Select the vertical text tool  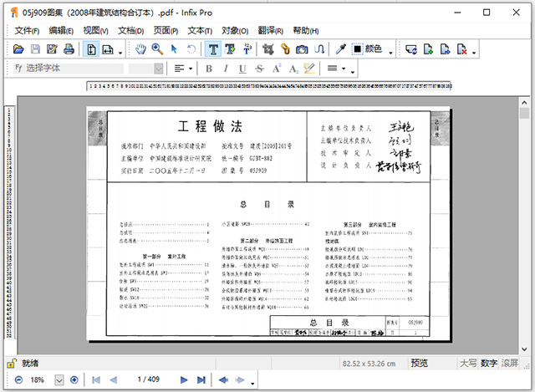pyautogui.click(x=247, y=49)
